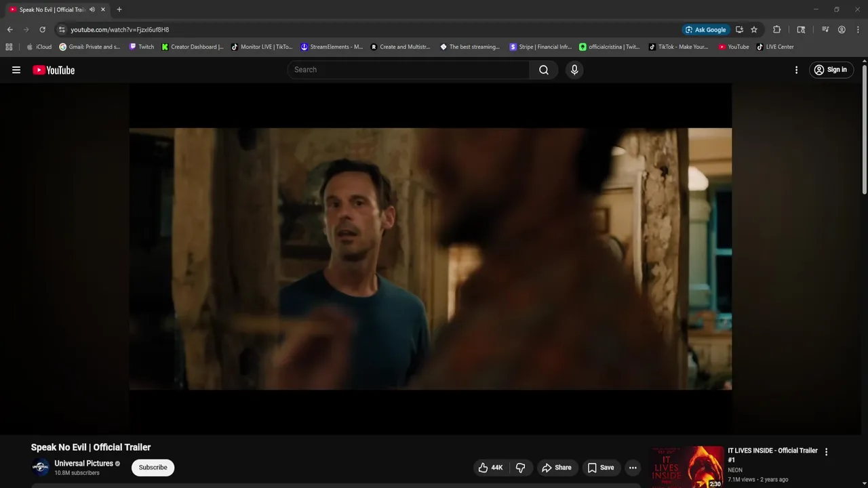The width and height of the screenshot is (868, 488).
Task: Open the It Lives Inside trailer thumbnail
Action: [687, 467]
